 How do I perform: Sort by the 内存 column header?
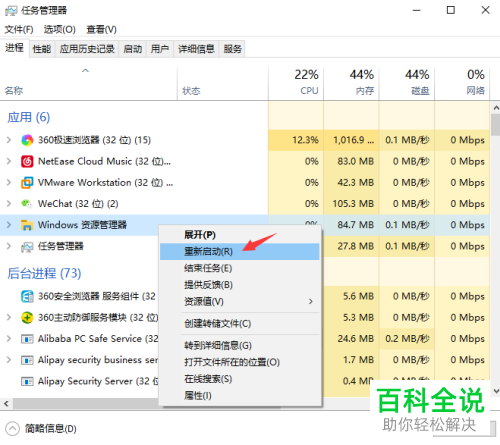click(x=351, y=83)
